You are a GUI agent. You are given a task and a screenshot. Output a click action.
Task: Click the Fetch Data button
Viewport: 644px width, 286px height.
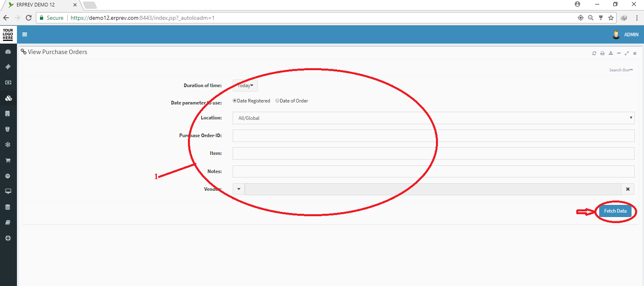[x=615, y=211]
